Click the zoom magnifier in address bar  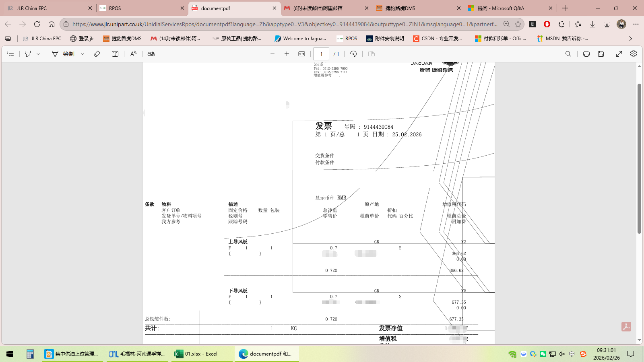(x=506, y=24)
